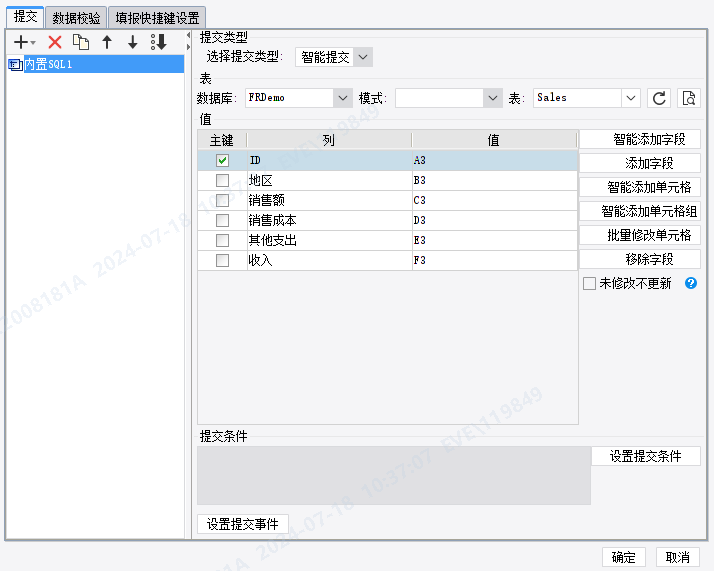The width and height of the screenshot is (714, 571).
Task: Click the sort list down-arrow icon
Action: pyautogui.click(x=159, y=42)
